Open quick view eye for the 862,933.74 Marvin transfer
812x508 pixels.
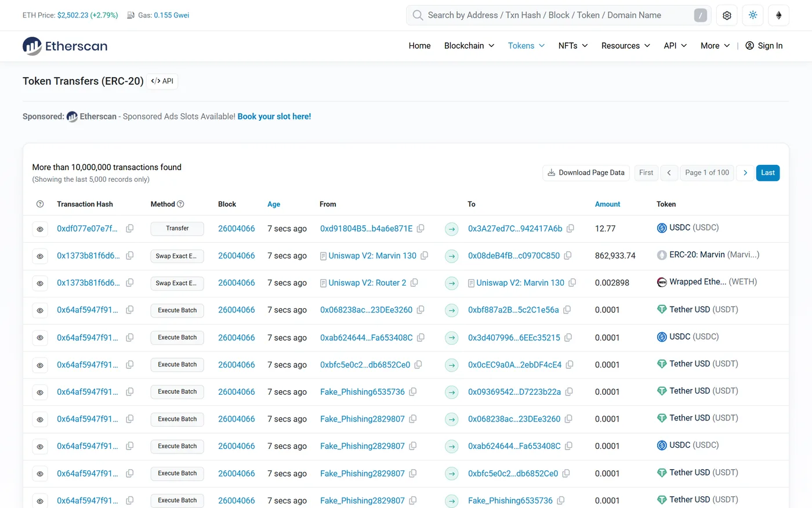point(40,256)
